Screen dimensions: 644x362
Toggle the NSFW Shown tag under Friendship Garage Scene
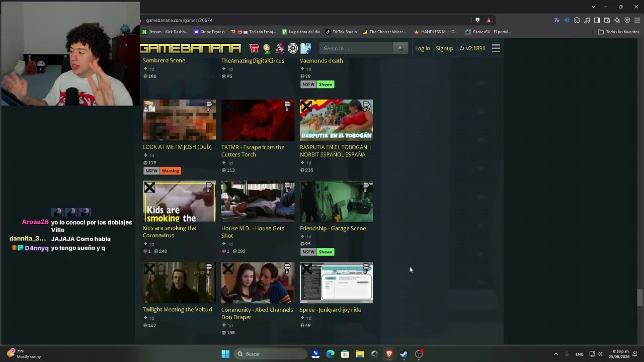tap(317, 252)
